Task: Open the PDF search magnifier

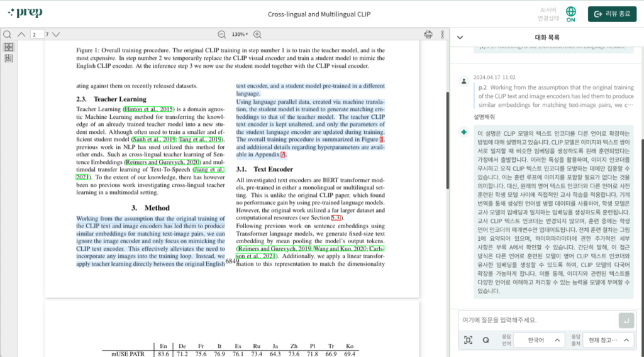Action: click(7, 35)
